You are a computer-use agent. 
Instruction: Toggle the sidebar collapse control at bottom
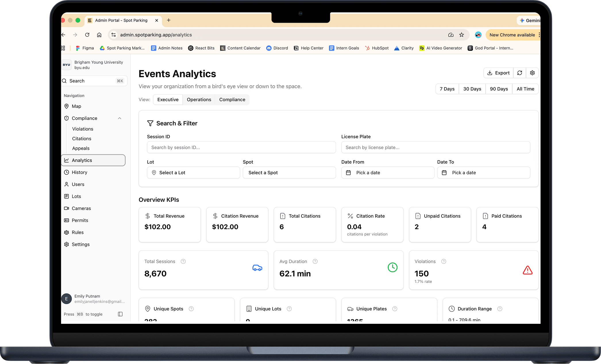(120, 314)
